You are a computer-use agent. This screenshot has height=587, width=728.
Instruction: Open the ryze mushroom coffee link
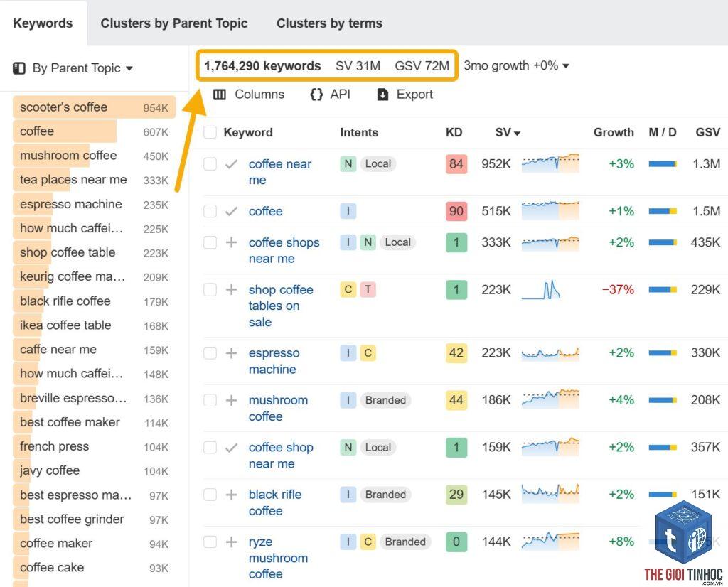[278, 558]
